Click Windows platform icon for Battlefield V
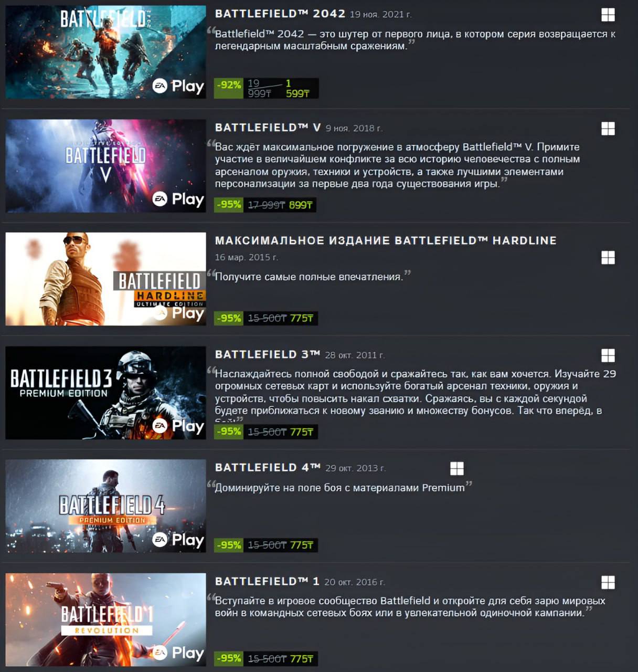 (608, 129)
